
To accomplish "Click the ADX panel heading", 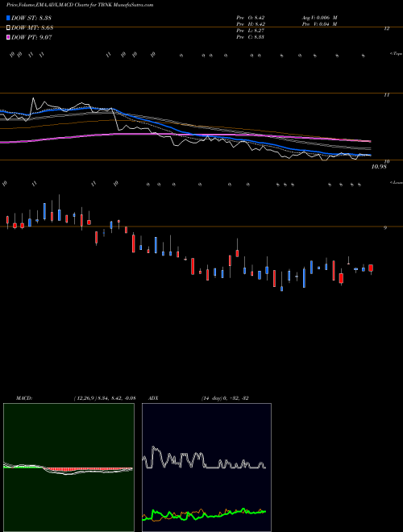I will click(153, 398).
